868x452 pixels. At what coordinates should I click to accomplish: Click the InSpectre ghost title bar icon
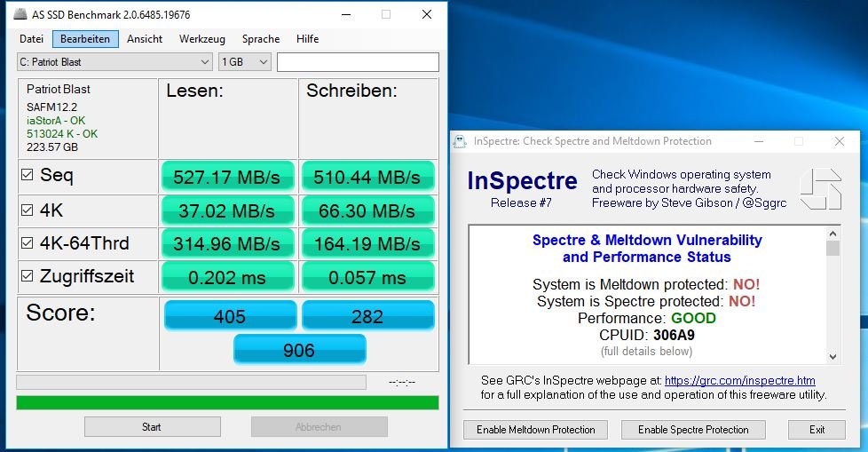pyautogui.click(x=460, y=141)
